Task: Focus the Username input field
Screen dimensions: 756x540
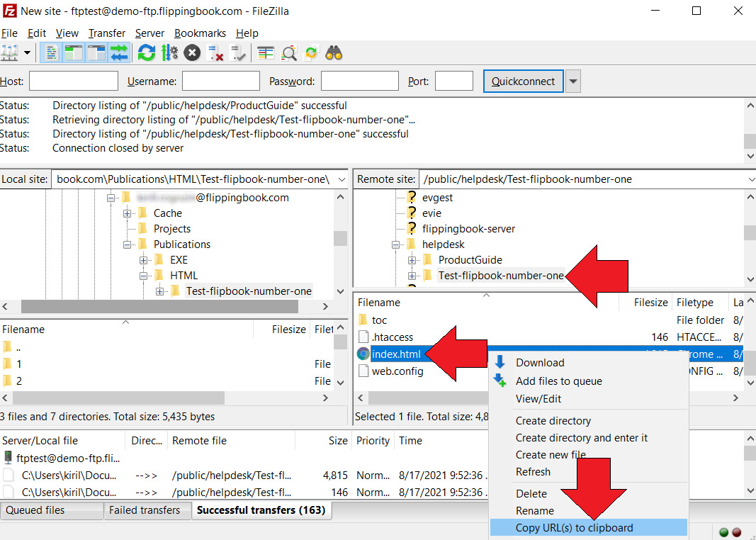Action: tap(221, 81)
